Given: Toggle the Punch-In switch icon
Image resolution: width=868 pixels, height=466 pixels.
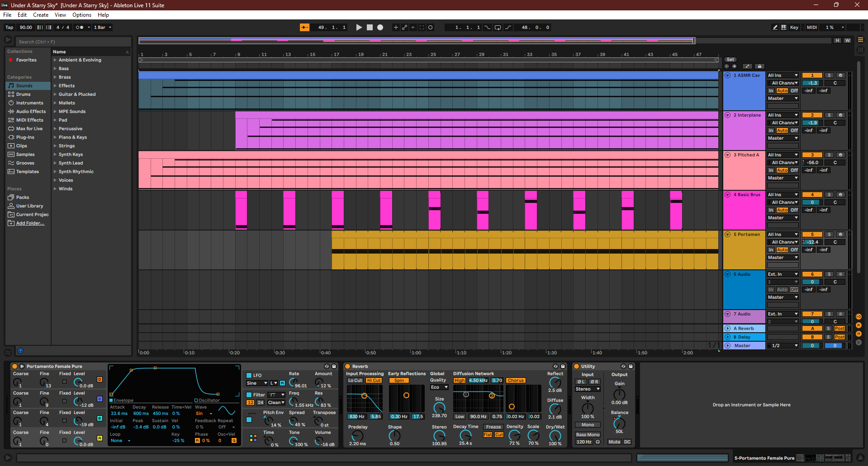Looking at the screenshot, I should click(x=487, y=28).
